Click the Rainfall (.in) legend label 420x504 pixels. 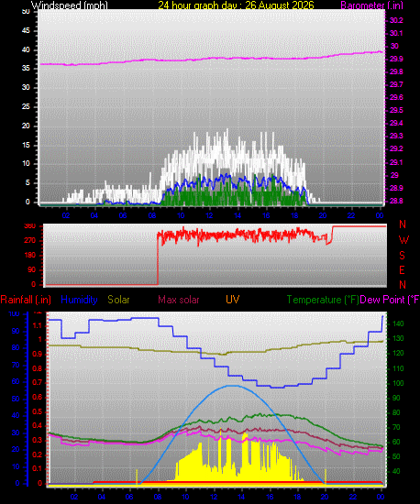tap(26, 300)
